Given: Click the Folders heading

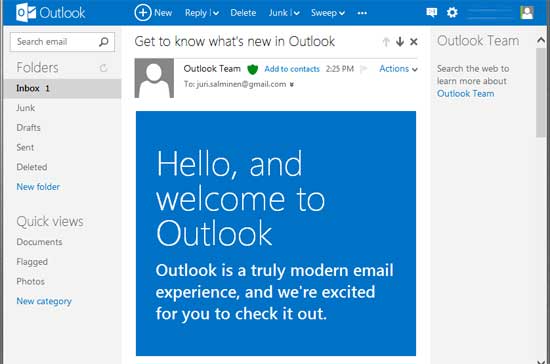Looking at the screenshot, I should click(x=37, y=67).
